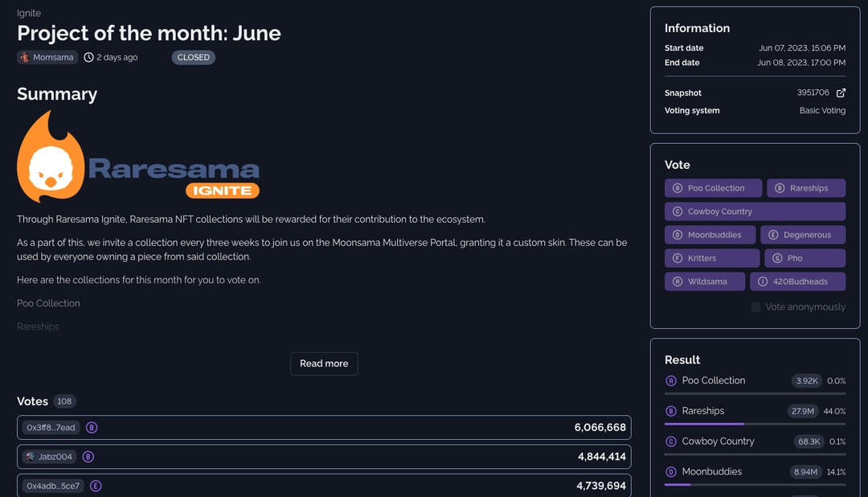Enable the Vote anonymously checkbox
Viewport: 868px width, 497px height.
755,307
